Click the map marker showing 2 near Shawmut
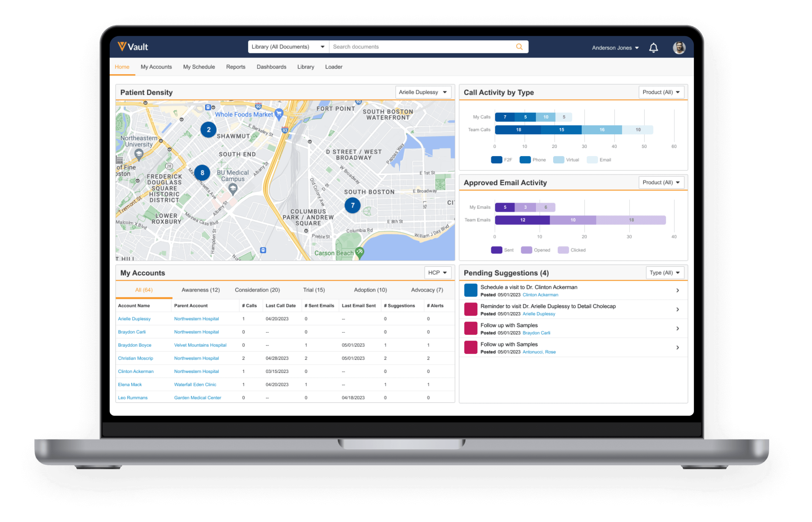Viewport: 812px width, 522px height. pos(208,130)
